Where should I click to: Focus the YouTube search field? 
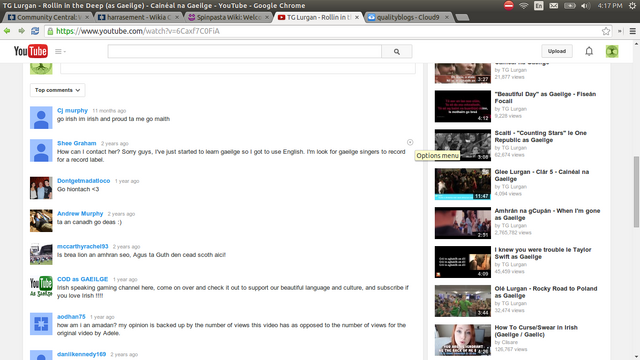coord(244,51)
